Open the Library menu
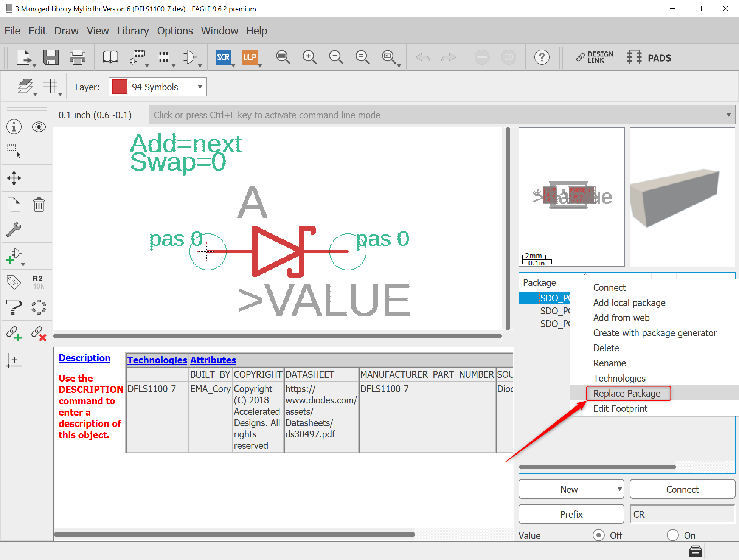 pos(133,31)
